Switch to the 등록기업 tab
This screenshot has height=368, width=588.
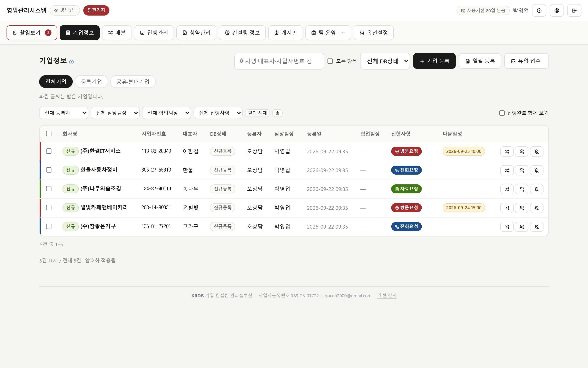point(91,82)
